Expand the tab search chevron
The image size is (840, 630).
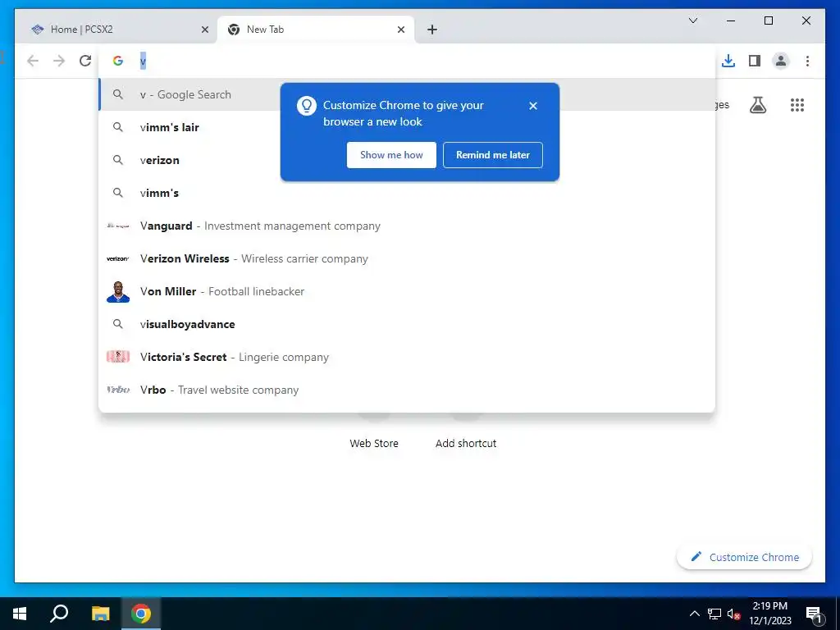692,21
